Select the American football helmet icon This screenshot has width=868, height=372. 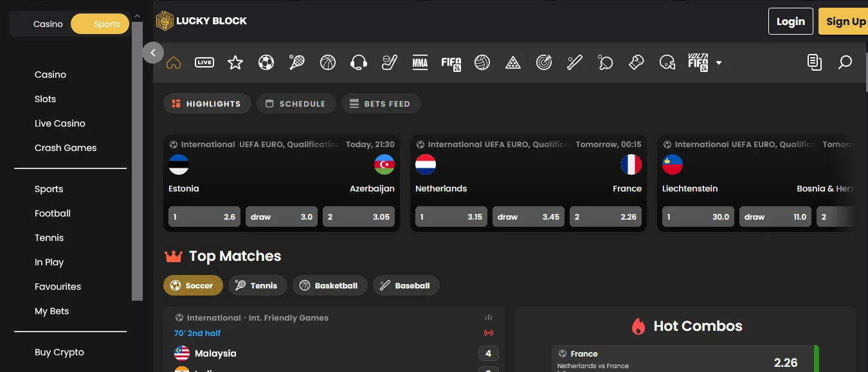667,62
